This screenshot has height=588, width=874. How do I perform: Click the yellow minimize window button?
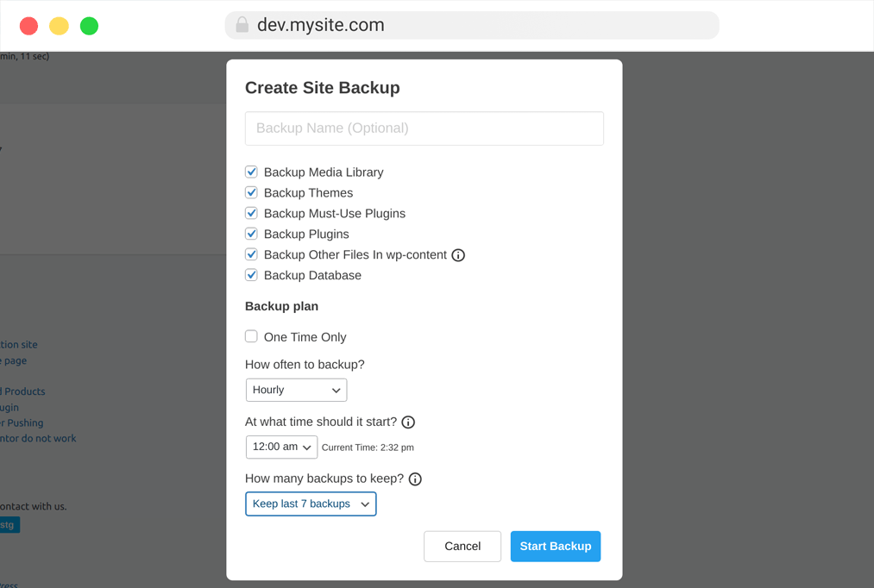[59, 26]
